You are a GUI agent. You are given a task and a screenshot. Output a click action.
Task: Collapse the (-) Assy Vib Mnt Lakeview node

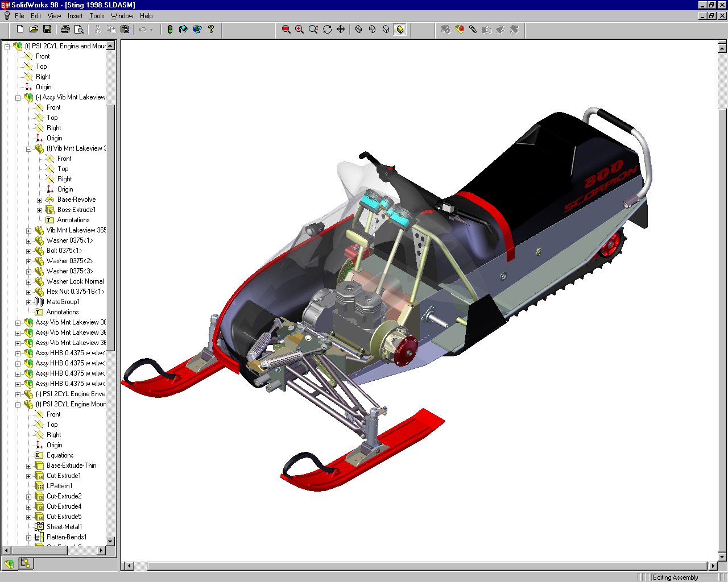(18, 98)
